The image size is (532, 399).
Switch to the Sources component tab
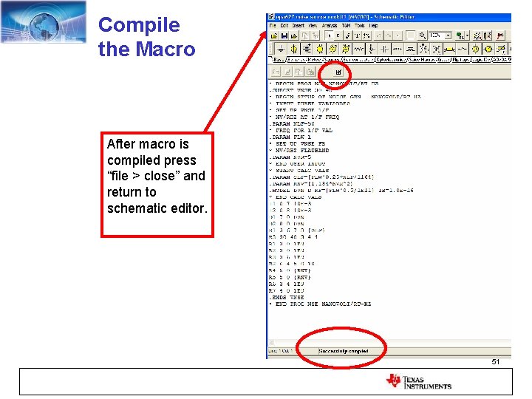tap(332, 60)
